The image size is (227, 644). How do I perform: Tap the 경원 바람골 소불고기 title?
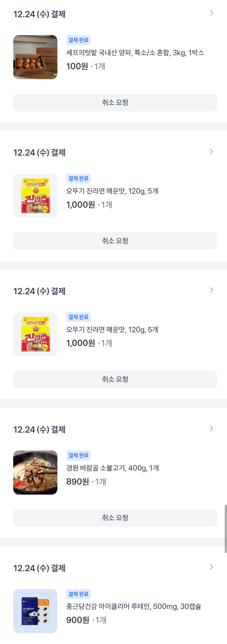pyautogui.click(x=112, y=468)
